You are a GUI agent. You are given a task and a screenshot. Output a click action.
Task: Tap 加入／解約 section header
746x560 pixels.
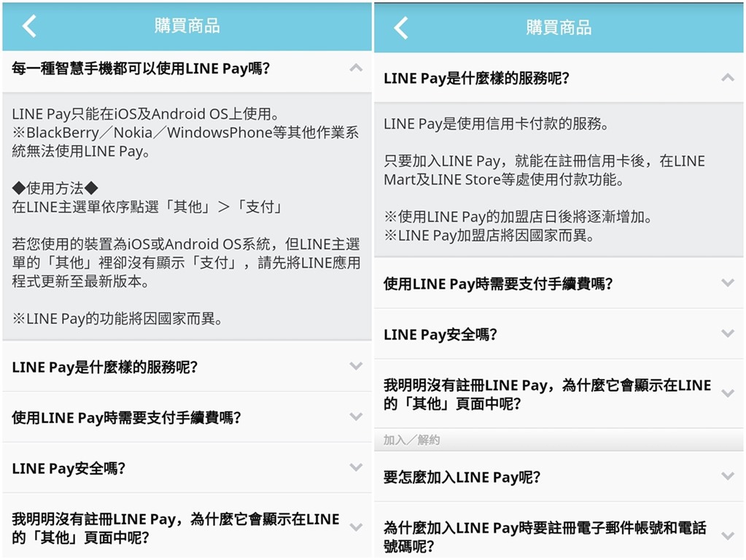coord(411,440)
